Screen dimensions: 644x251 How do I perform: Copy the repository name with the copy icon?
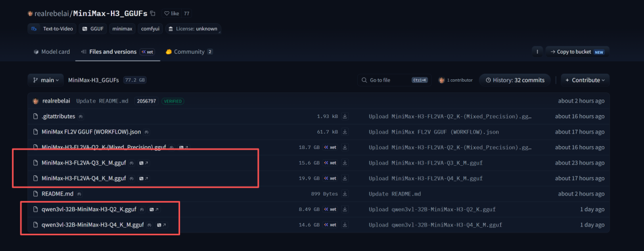point(153,13)
